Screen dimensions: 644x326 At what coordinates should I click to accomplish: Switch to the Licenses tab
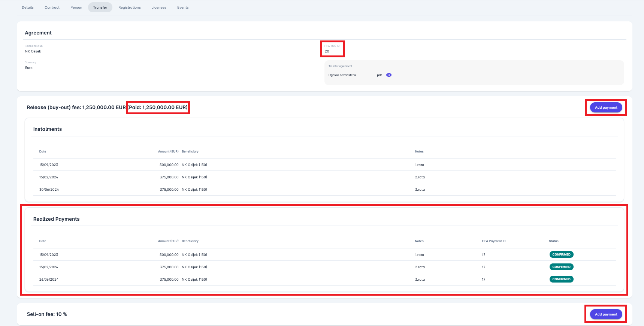pos(159,7)
